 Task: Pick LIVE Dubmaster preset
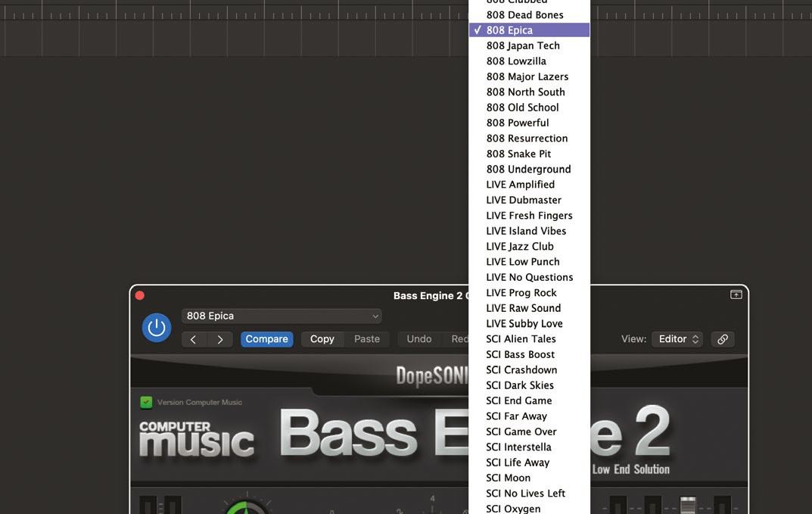tap(529, 200)
